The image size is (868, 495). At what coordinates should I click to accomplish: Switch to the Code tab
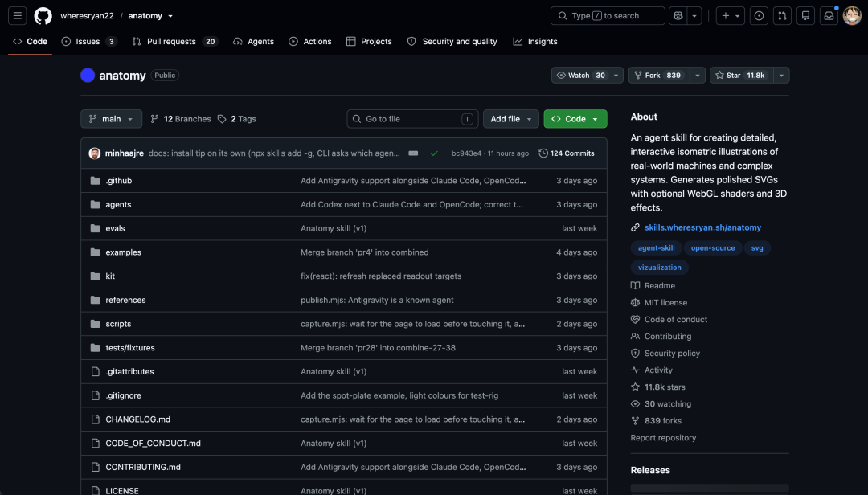(x=30, y=42)
